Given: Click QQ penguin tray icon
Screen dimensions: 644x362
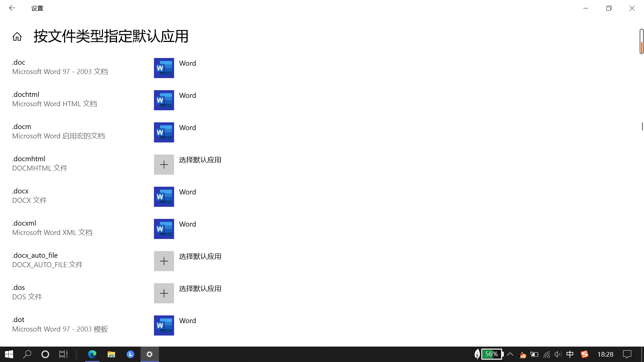Looking at the screenshot, I should (x=522, y=354).
